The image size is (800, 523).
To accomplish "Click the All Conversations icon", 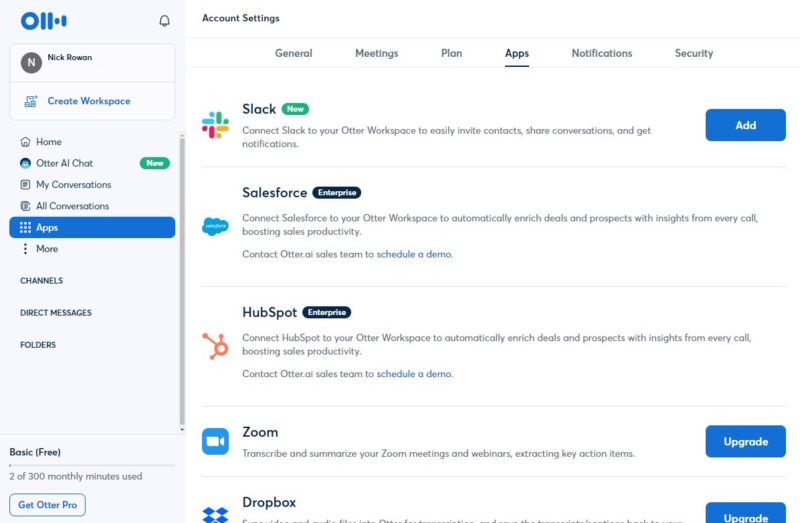I will [25, 206].
